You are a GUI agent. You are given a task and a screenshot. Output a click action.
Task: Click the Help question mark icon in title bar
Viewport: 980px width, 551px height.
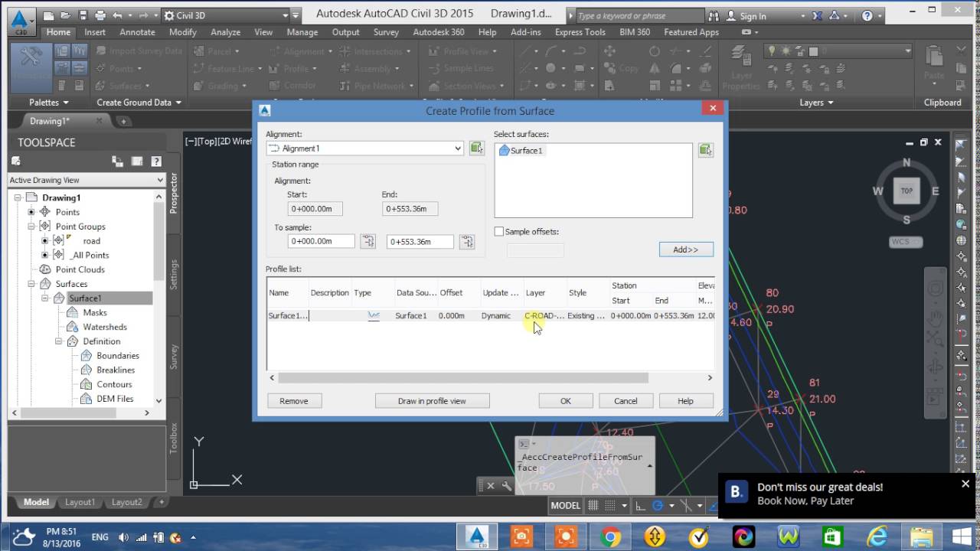point(867,15)
